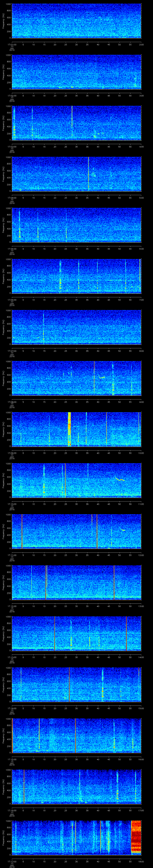
Task: Click the '5:00' end time label
Action: [141, 197]
